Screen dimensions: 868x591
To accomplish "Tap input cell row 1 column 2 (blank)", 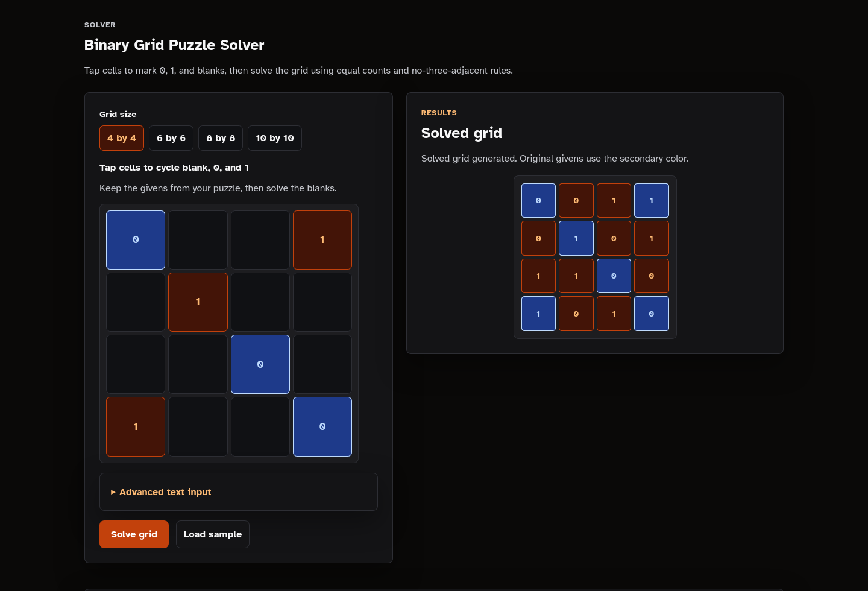I will [x=198, y=240].
